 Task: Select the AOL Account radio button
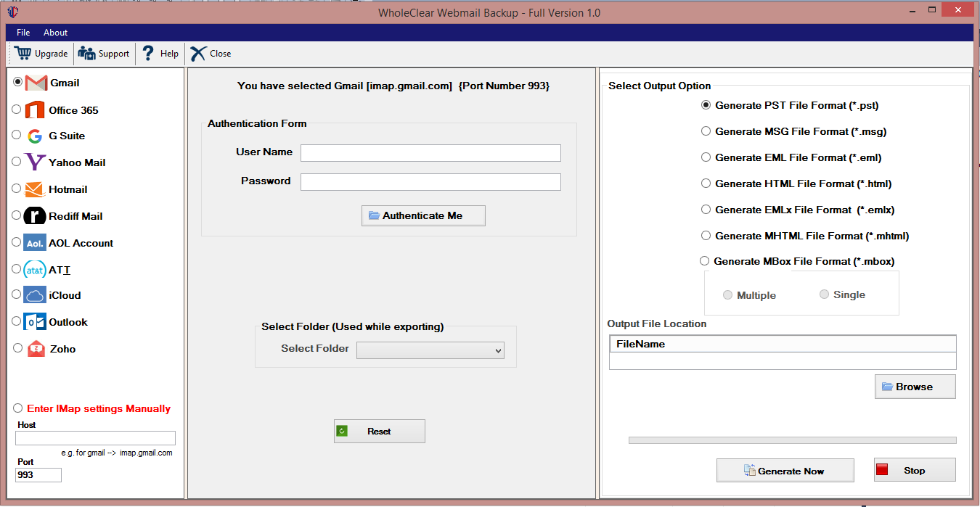[17, 242]
